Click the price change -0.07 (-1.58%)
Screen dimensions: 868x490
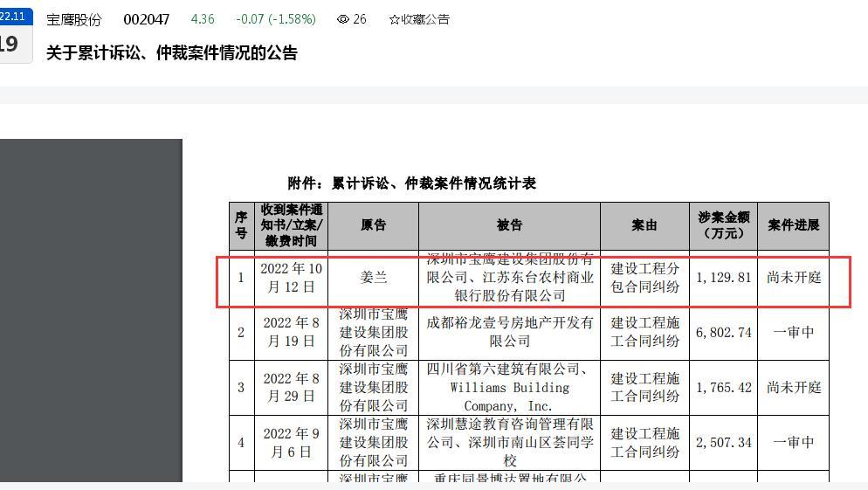[276, 19]
